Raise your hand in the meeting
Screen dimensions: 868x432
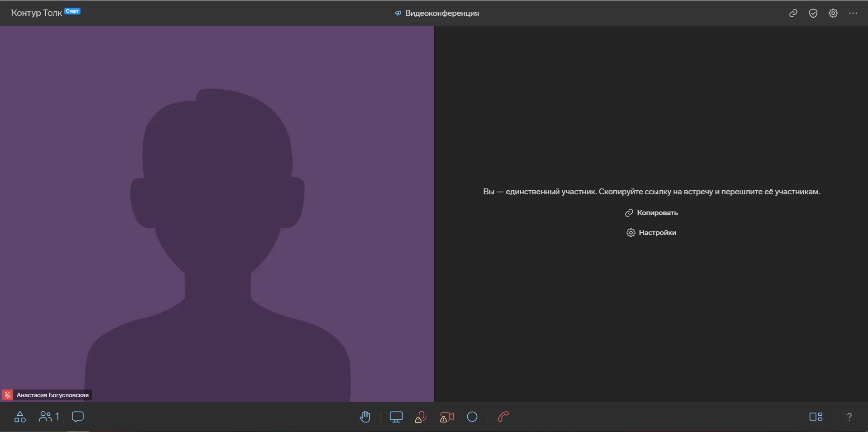(365, 417)
